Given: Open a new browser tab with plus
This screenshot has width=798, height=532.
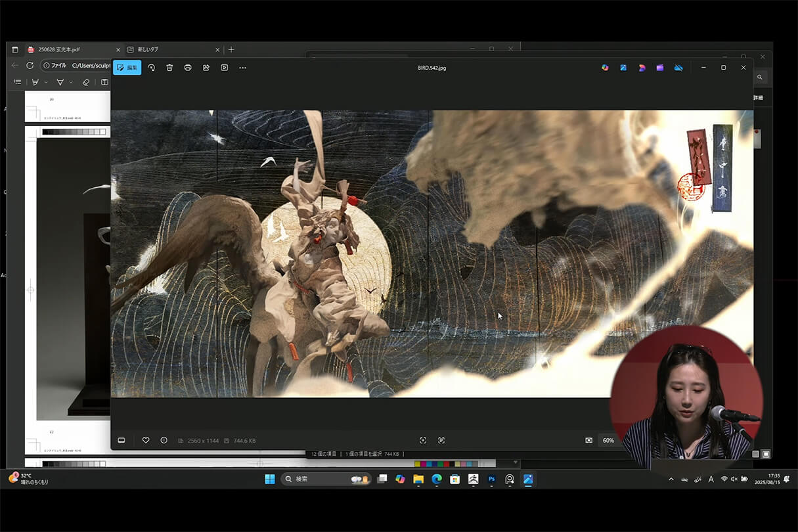Looking at the screenshot, I should pyautogui.click(x=231, y=49).
